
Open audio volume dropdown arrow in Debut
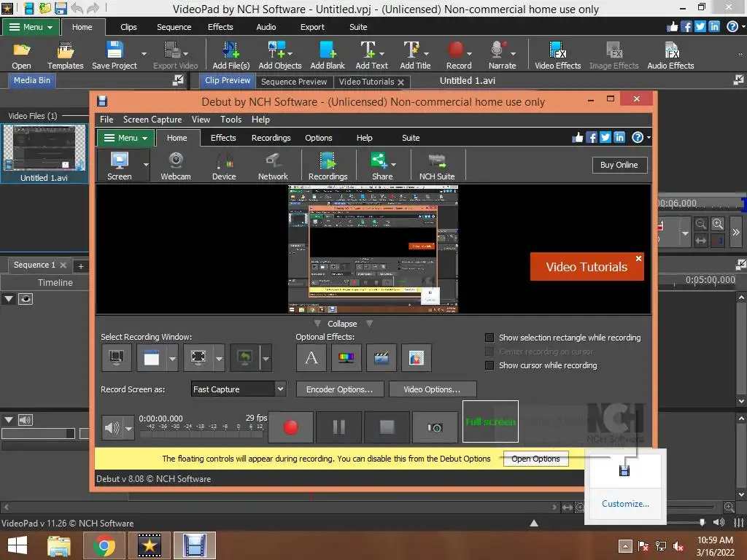[128, 428]
